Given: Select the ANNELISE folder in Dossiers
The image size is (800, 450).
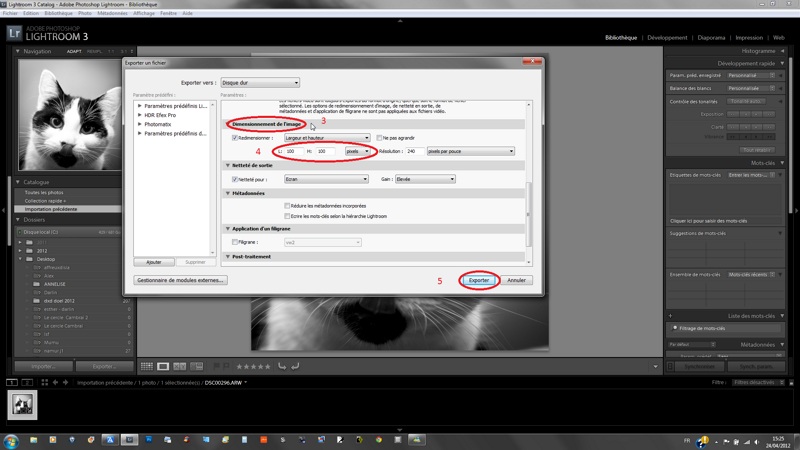Looking at the screenshot, I should (55, 284).
